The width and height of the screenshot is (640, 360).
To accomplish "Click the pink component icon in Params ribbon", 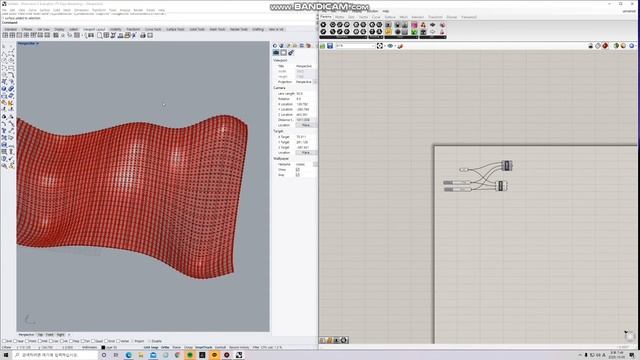I will point(414,25).
